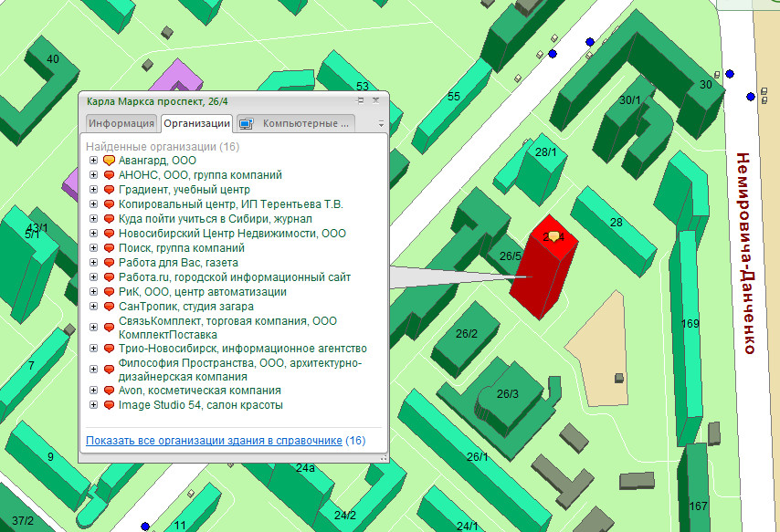Expand the Image Studio 54 entry
780x532 pixels.
coord(93,405)
